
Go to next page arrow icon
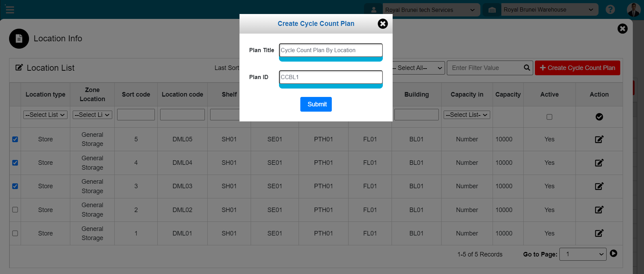[x=613, y=253]
